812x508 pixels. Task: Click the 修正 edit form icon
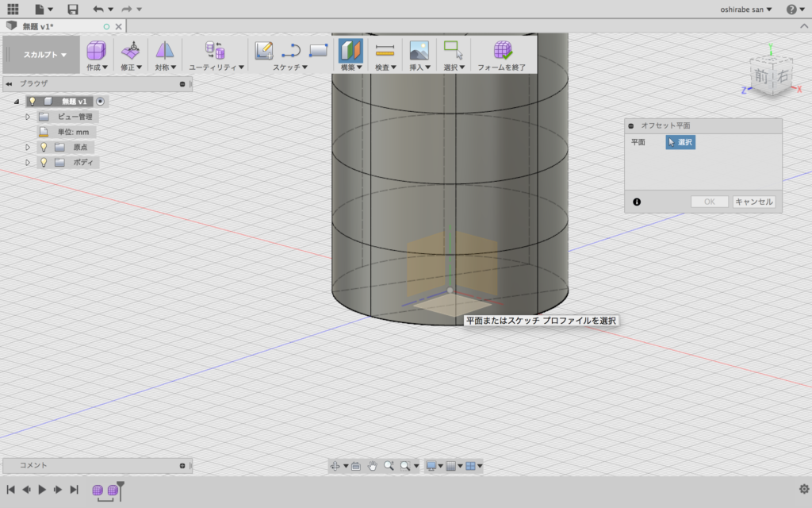pyautogui.click(x=131, y=50)
